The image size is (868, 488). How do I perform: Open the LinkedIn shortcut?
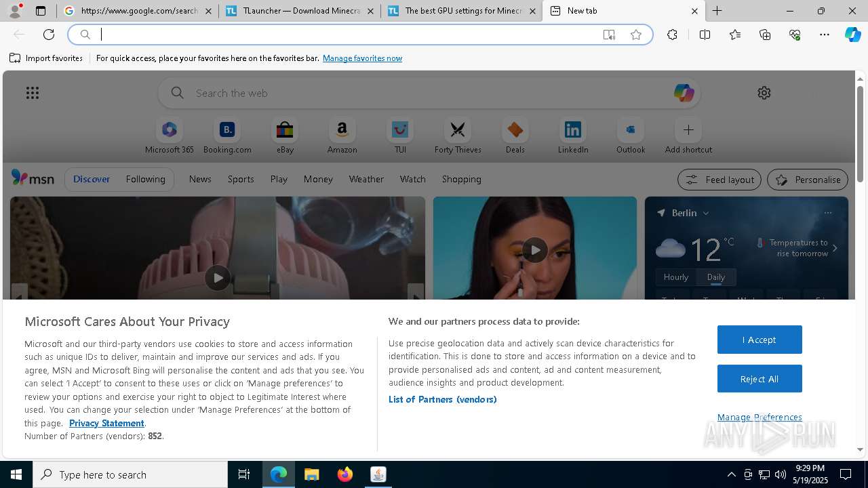tap(573, 136)
